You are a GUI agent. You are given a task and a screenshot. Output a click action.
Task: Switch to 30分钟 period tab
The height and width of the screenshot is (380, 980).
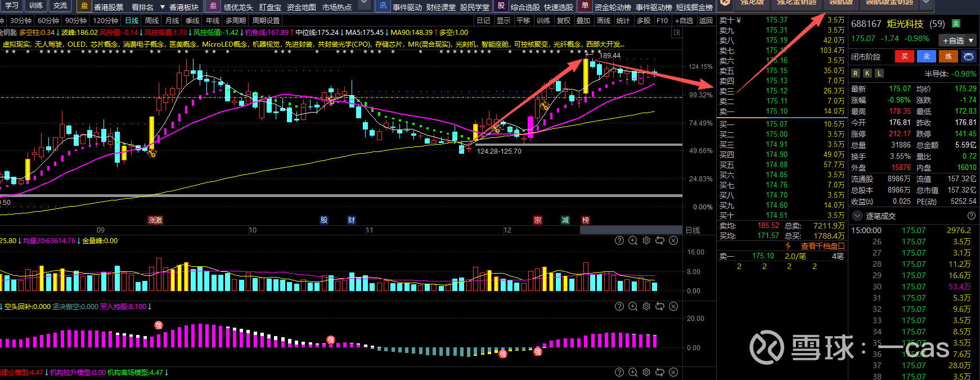pos(21,20)
